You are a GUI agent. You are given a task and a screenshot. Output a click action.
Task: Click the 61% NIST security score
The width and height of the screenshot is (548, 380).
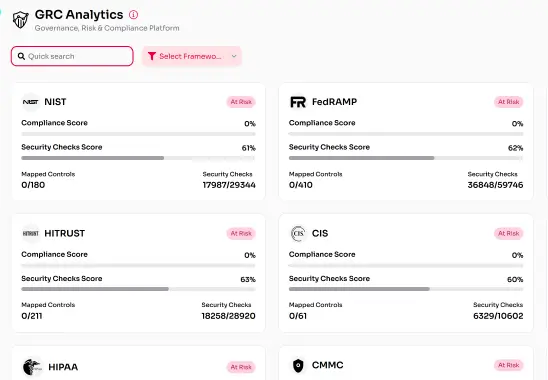coord(248,148)
